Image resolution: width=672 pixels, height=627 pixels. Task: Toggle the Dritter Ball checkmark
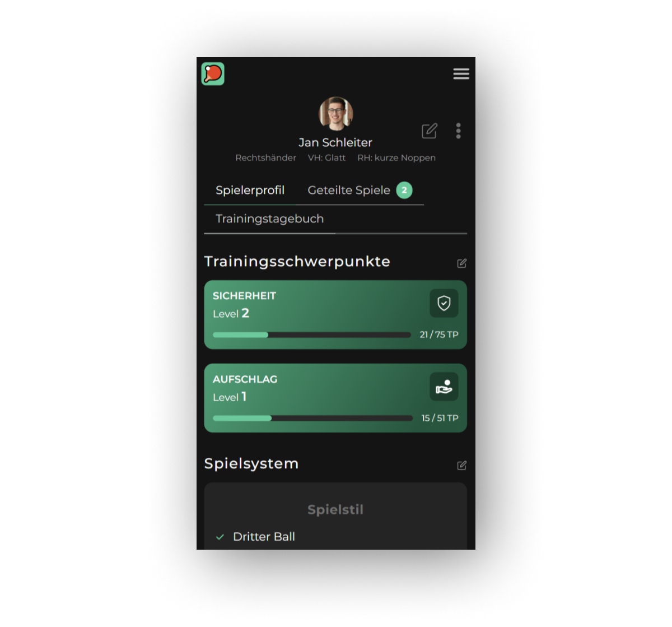pos(220,537)
